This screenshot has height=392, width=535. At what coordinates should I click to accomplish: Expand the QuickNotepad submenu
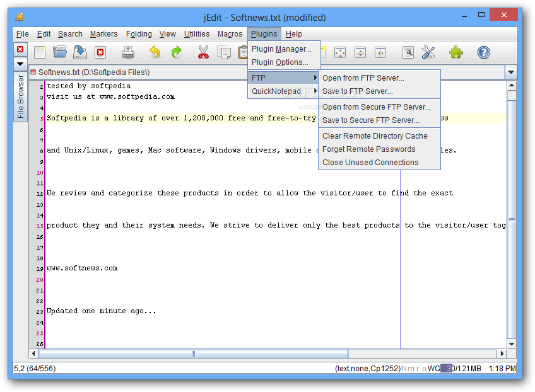(283, 91)
